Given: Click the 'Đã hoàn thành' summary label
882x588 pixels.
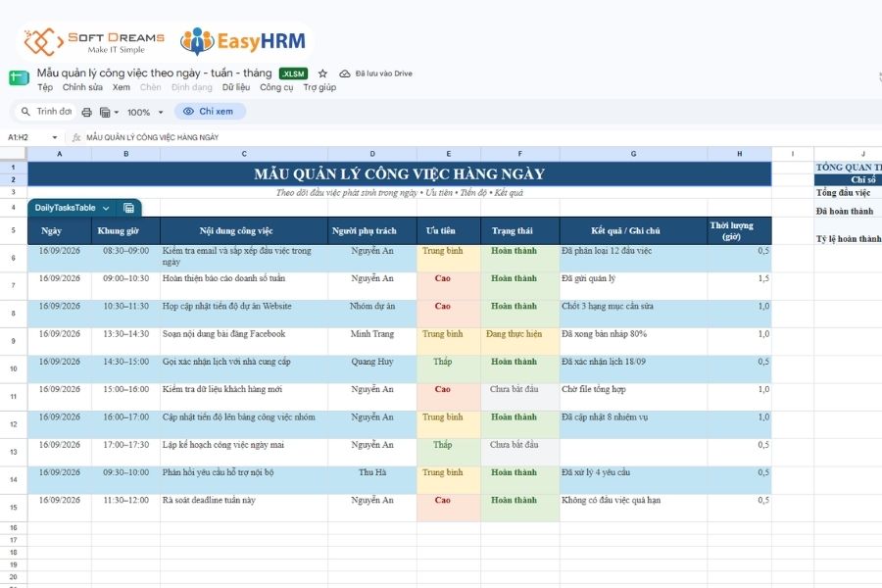Looking at the screenshot, I should (845, 211).
